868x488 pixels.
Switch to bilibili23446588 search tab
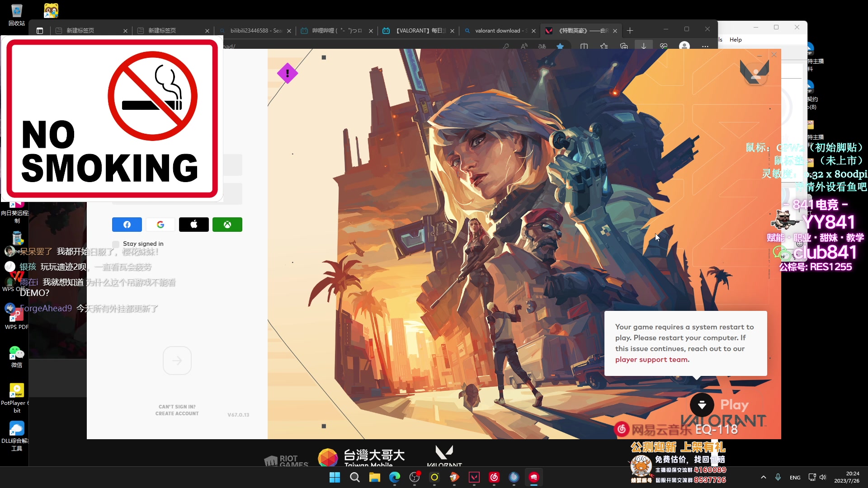256,31
